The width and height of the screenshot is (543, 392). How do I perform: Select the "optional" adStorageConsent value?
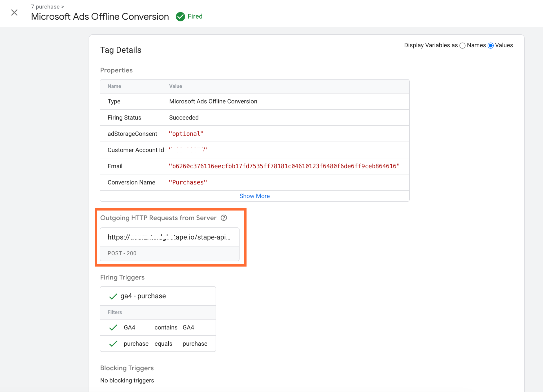click(x=186, y=134)
